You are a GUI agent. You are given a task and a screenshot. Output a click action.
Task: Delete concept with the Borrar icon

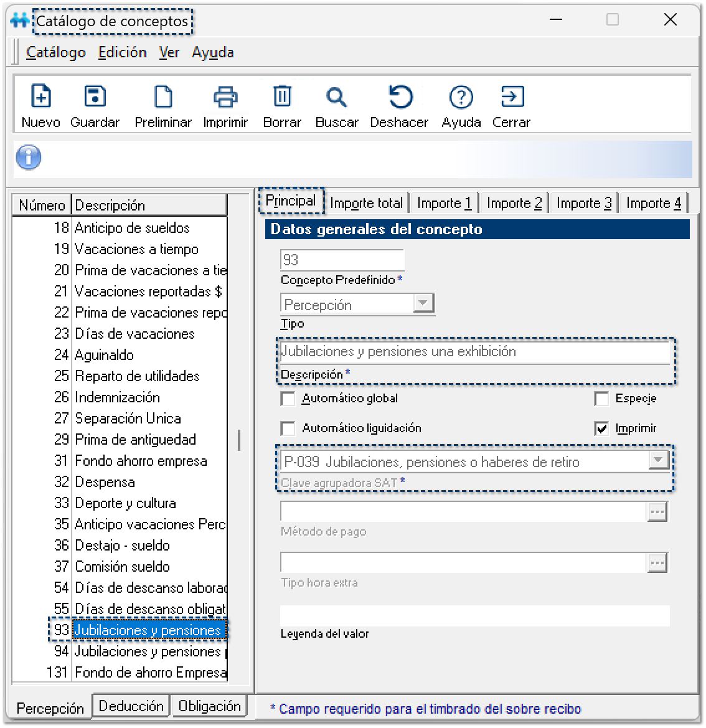(x=282, y=97)
